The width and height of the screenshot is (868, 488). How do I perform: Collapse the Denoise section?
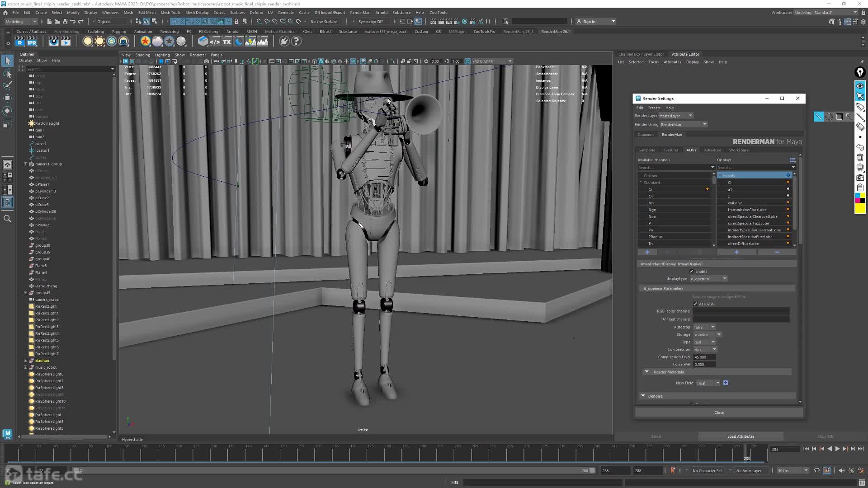[x=643, y=396]
